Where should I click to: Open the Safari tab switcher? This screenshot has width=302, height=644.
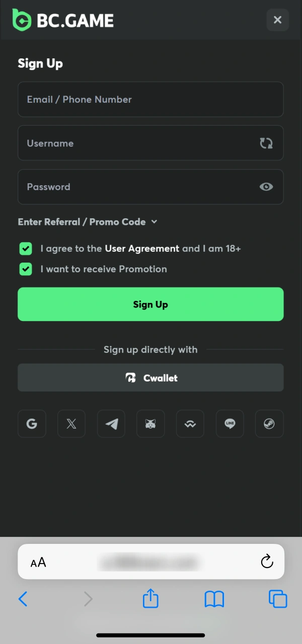tap(278, 599)
